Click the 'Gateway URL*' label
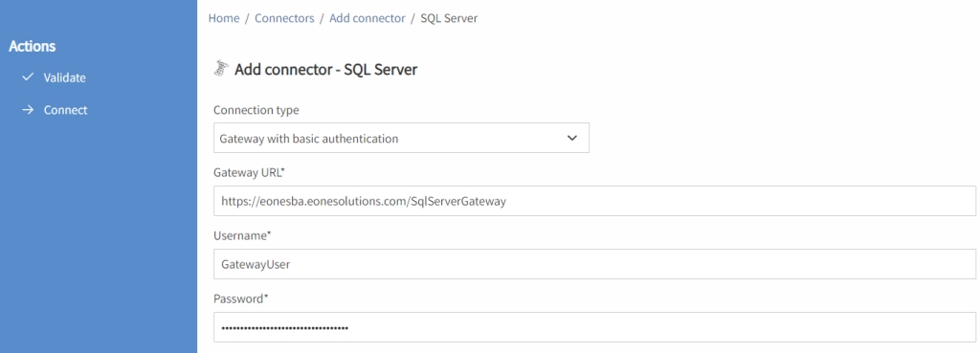This screenshot has height=353, width=980. (x=250, y=172)
